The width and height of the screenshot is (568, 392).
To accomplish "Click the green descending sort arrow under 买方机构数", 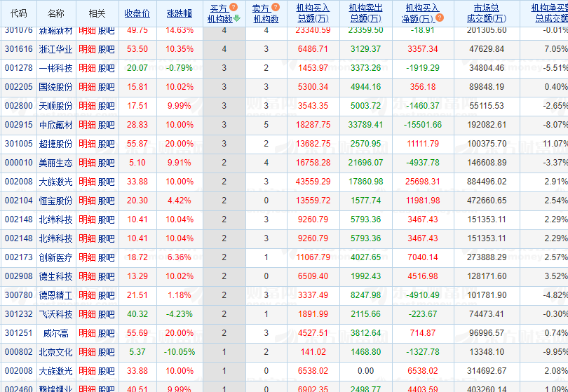I will [x=237, y=18].
